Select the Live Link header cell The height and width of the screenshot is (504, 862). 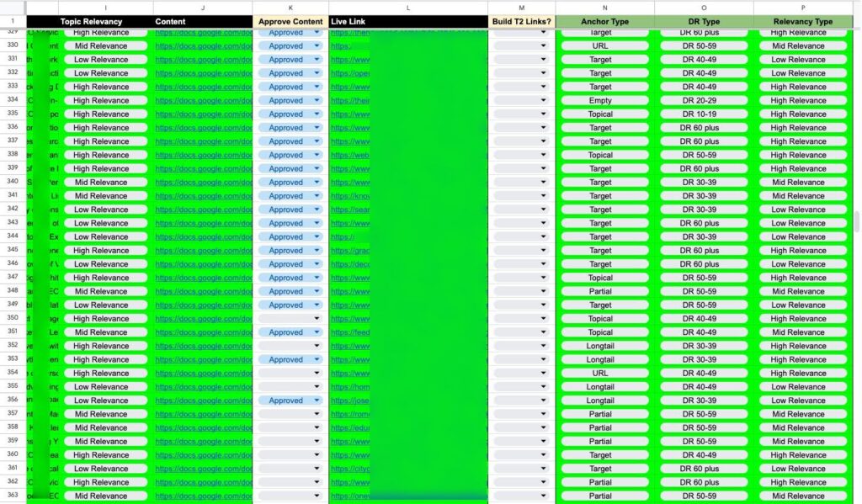point(408,21)
